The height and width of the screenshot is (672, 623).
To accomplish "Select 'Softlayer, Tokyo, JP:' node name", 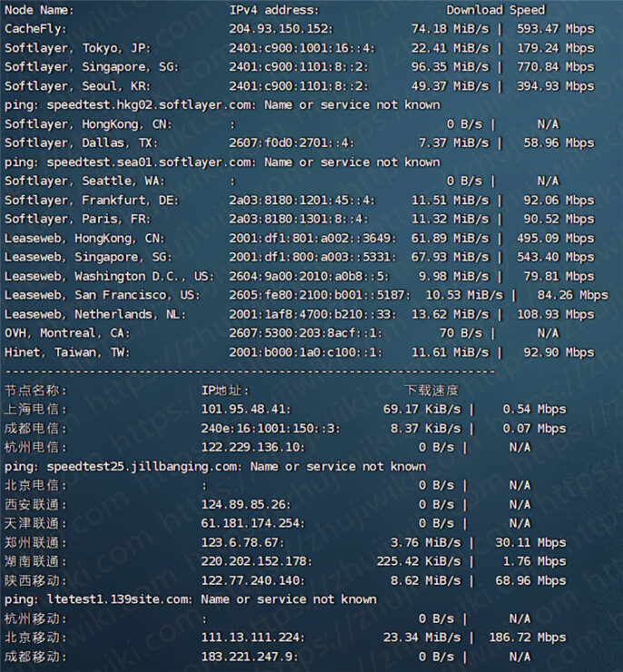I will (77, 48).
